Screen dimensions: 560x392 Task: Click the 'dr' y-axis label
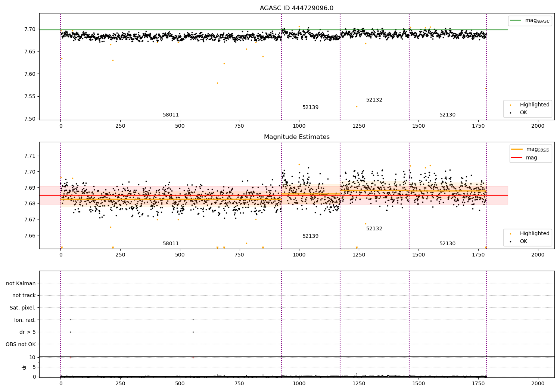coord(24,367)
